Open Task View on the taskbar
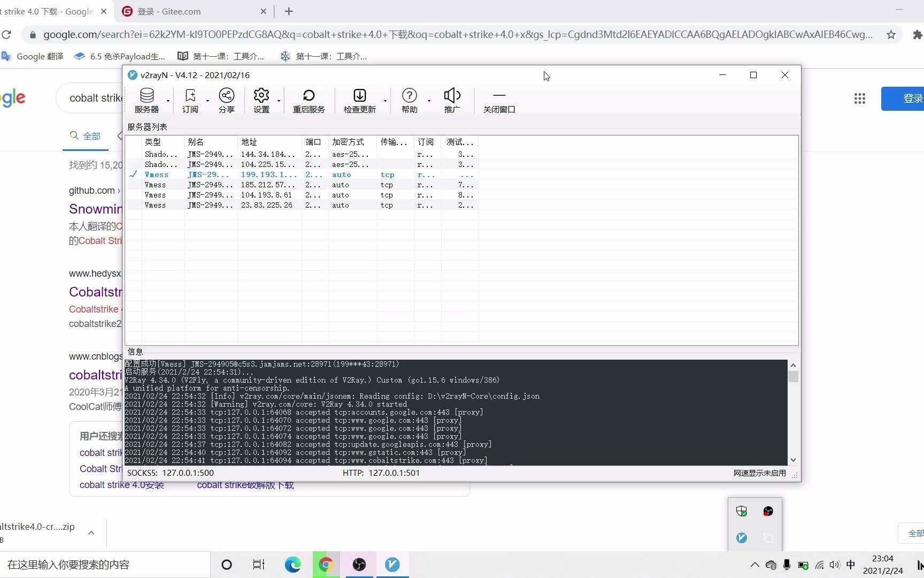Image resolution: width=924 pixels, height=578 pixels. [x=259, y=565]
